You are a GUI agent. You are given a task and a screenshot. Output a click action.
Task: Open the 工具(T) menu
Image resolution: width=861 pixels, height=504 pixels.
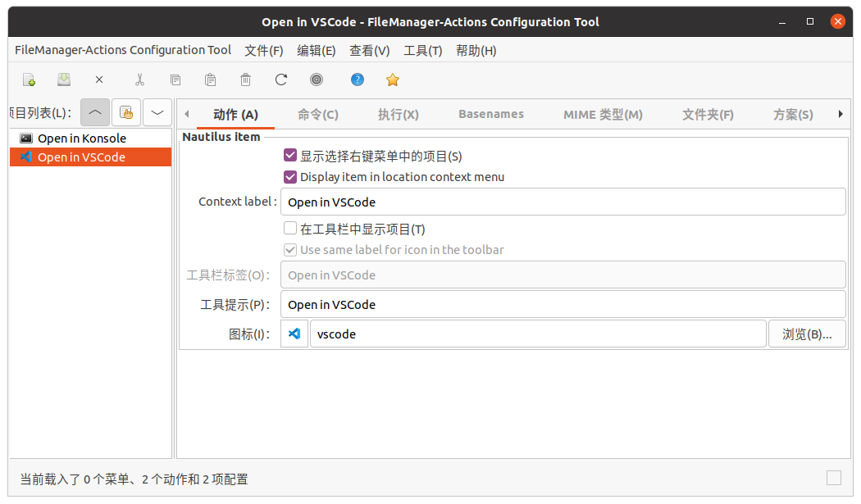(x=423, y=51)
